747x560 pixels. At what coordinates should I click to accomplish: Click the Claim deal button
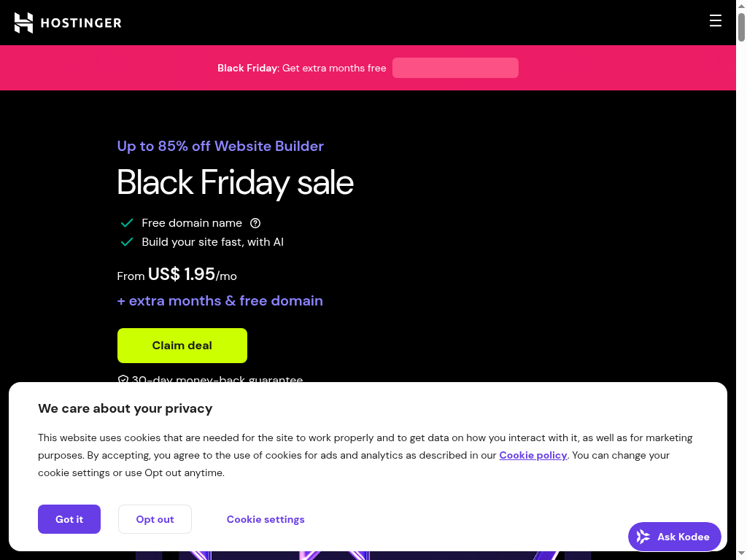[182, 345]
